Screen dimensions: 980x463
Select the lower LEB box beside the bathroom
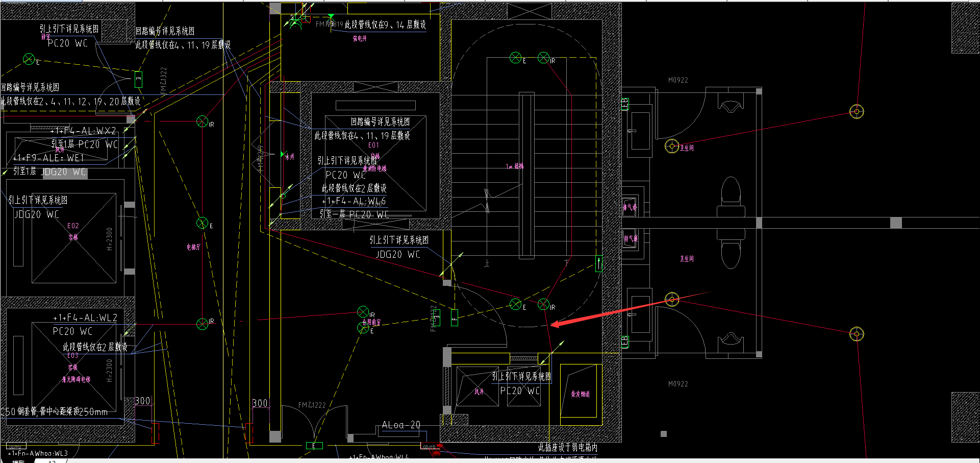(x=625, y=342)
